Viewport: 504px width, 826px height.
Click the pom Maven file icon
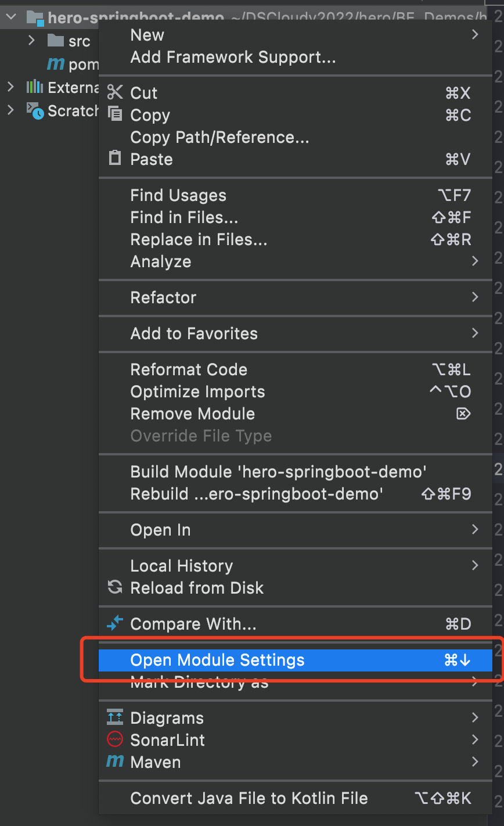56,63
